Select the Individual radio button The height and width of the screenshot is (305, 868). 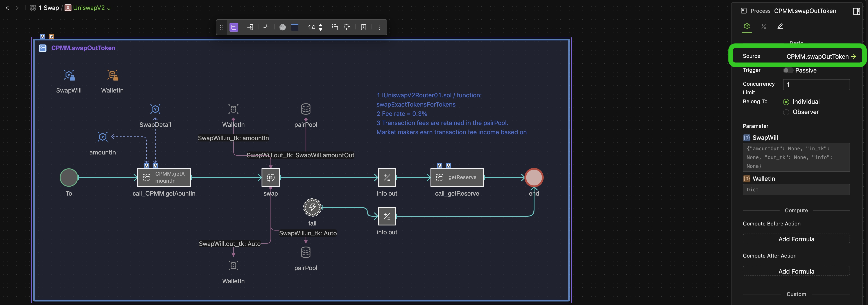787,102
